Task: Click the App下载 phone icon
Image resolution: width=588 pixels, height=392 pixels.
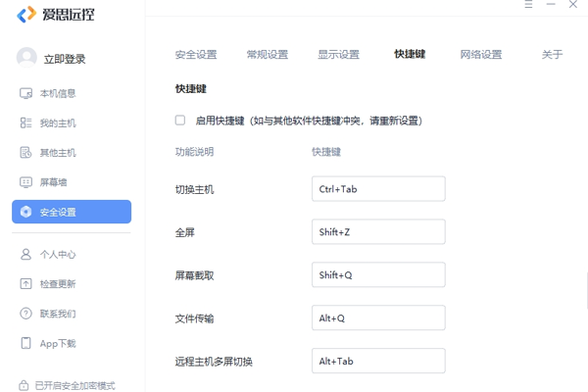Action: [26, 343]
